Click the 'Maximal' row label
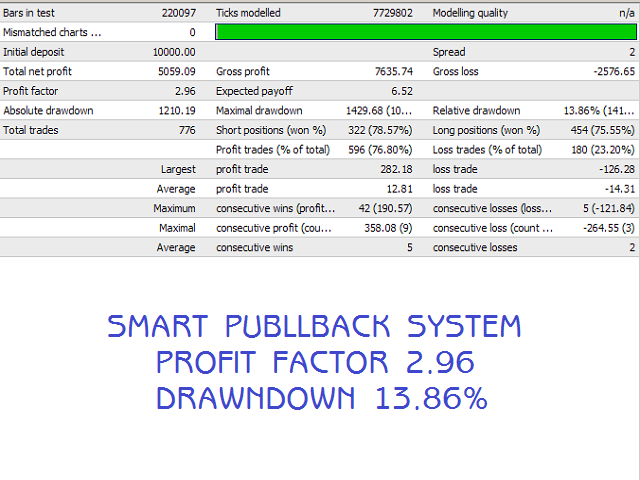This screenshot has height=480, width=640. [x=177, y=228]
